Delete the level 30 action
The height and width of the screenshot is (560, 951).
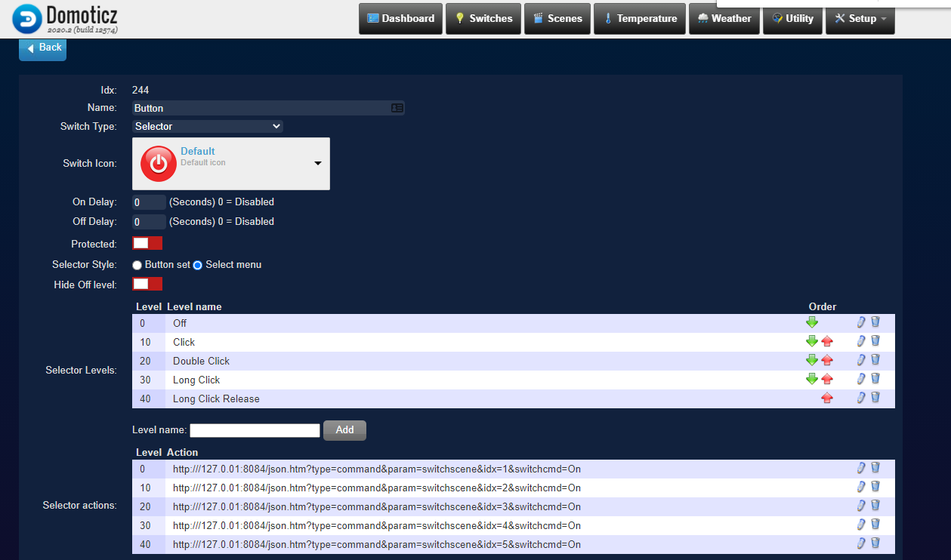pyautogui.click(x=875, y=524)
